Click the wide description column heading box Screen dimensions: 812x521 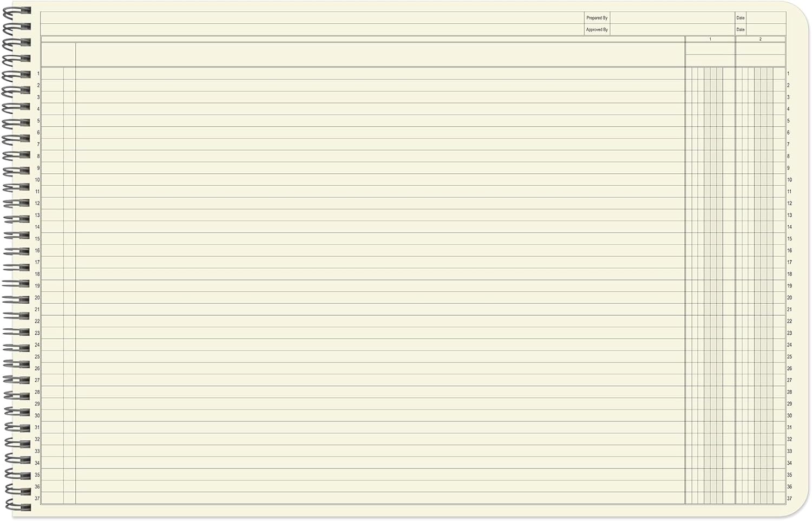pyautogui.click(x=380, y=55)
